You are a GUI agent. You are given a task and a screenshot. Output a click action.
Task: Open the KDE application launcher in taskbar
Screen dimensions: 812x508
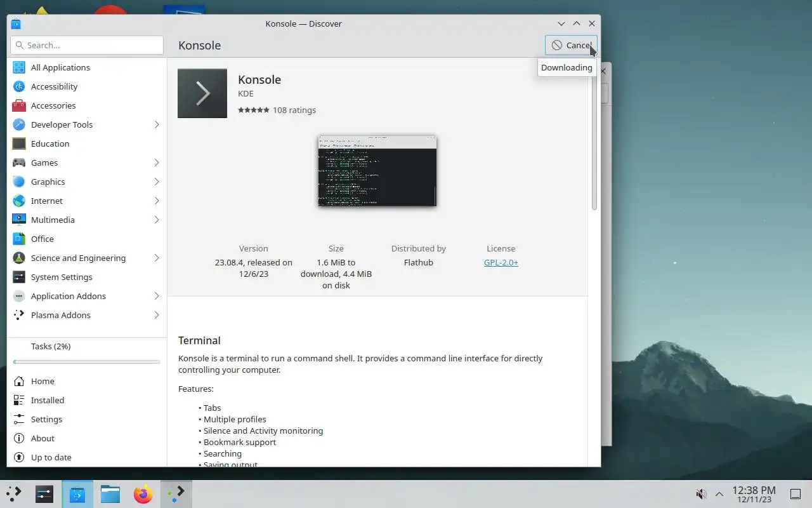click(x=14, y=493)
